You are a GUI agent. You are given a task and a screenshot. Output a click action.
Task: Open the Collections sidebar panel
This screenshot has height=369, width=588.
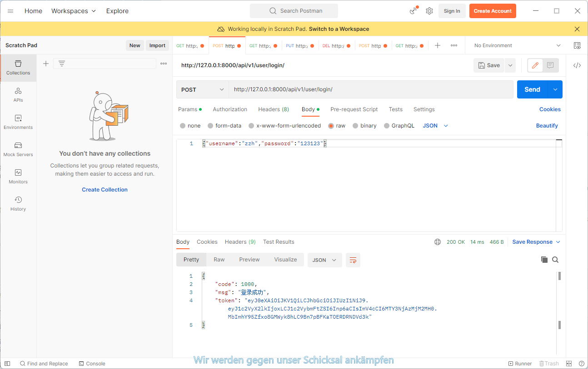tap(18, 68)
